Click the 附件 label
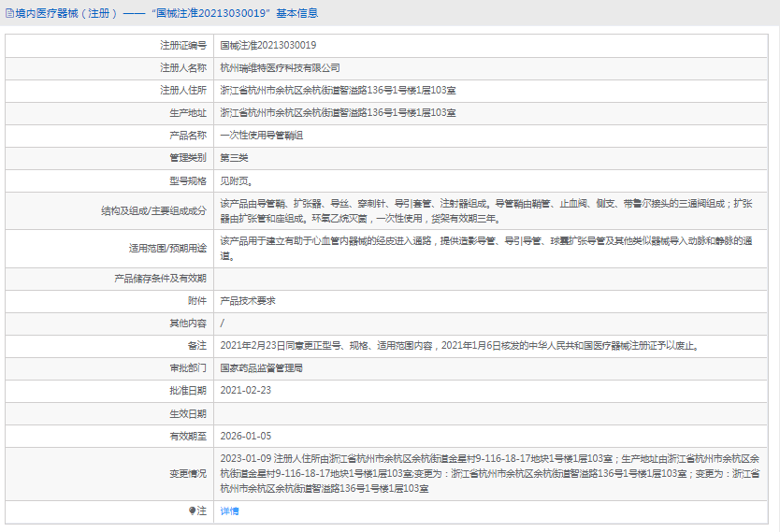 [x=197, y=301]
